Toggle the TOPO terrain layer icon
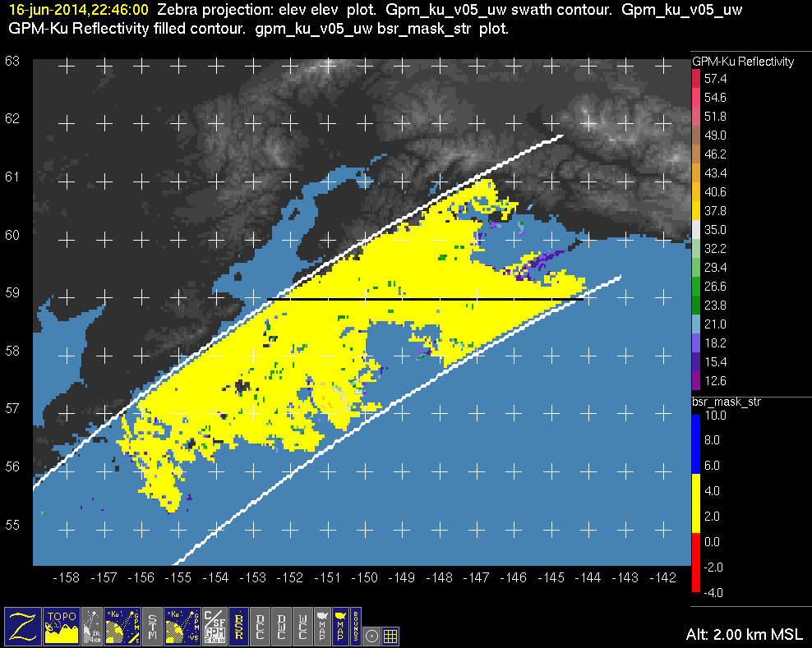Screen dimensions: 812x648 point(62,626)
